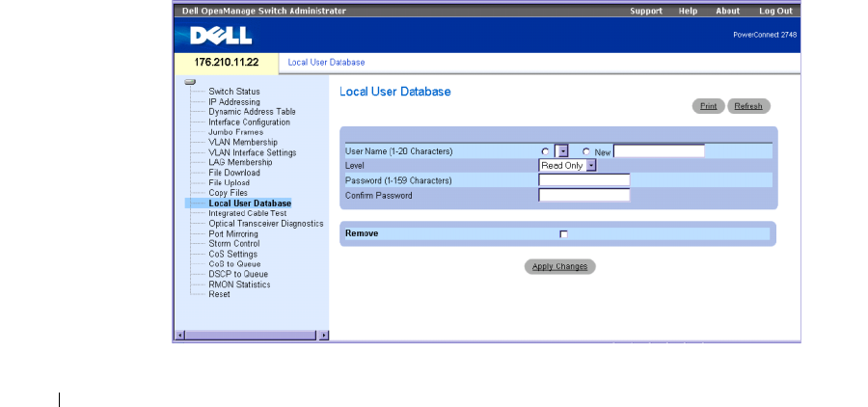868x407 pixels.
Task: Click the Print button
Action: (x=708, y=106)
